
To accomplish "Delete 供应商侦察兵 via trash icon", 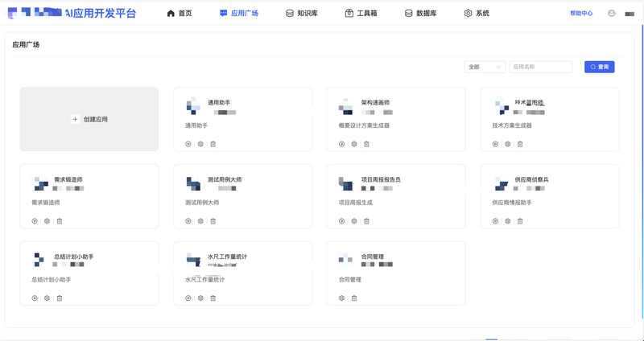I will coord(520,221).
